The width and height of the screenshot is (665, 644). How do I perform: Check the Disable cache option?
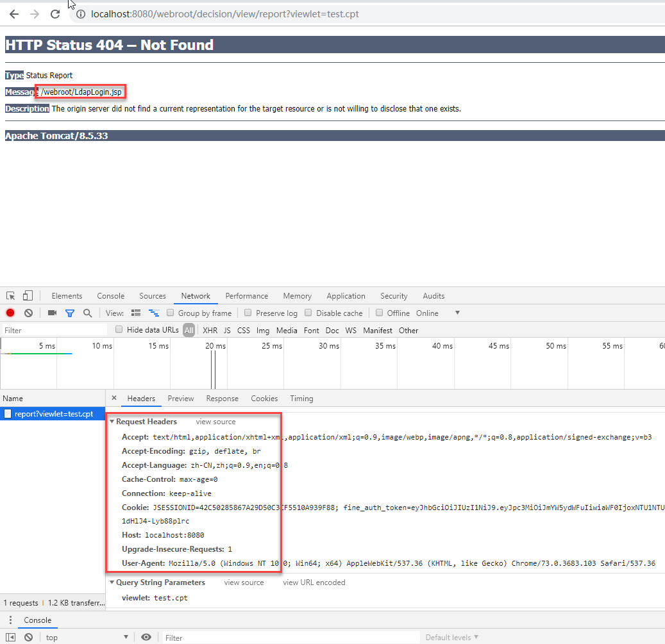(308, 313)
